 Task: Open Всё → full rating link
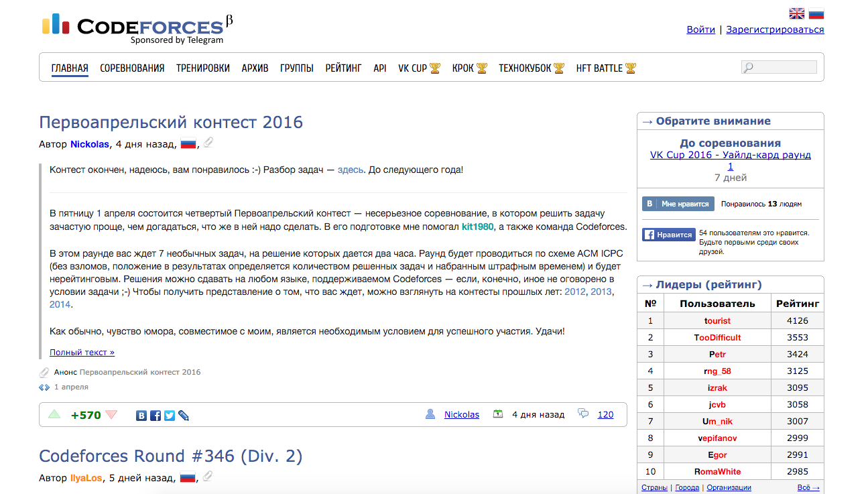click(808, 487)
